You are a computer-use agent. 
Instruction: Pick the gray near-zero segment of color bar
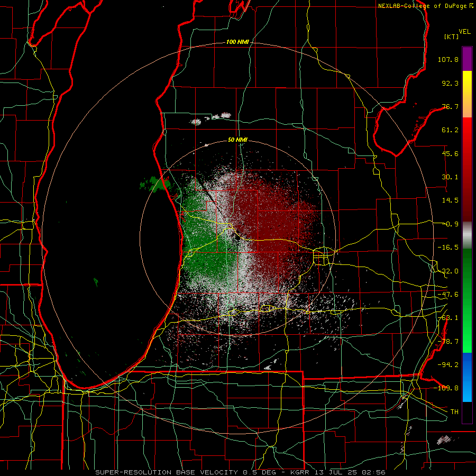point(467,235)
